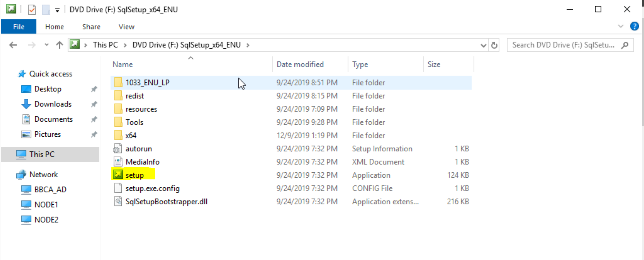Click the window system icon in title bar

pyautogui.click(x=11, y=9)
